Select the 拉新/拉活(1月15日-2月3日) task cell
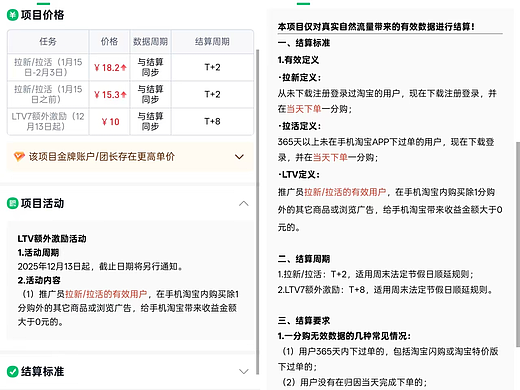The width and height of the screenshot is (520, 390). [x=48, y=67]
